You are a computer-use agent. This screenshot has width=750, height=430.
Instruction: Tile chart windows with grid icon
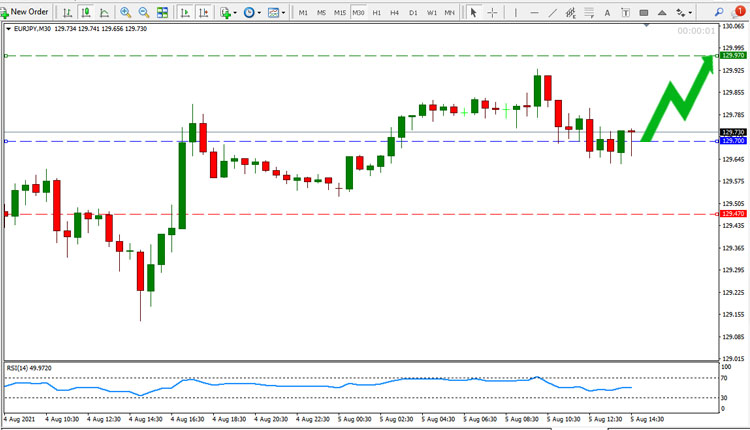point(163,12)
